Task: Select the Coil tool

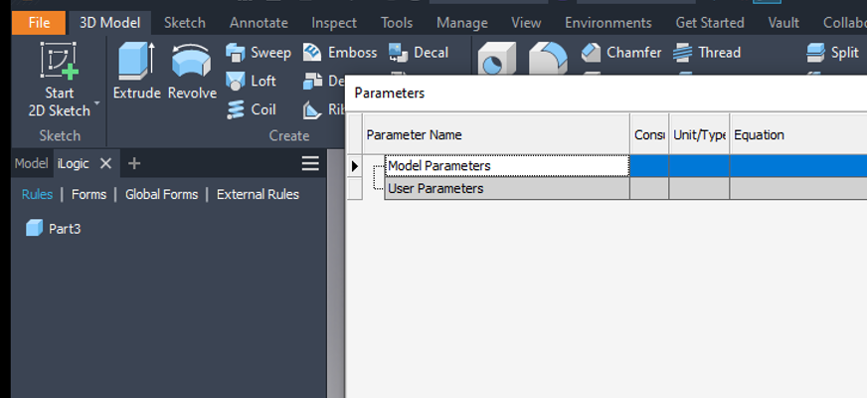Action: (251, 109)
